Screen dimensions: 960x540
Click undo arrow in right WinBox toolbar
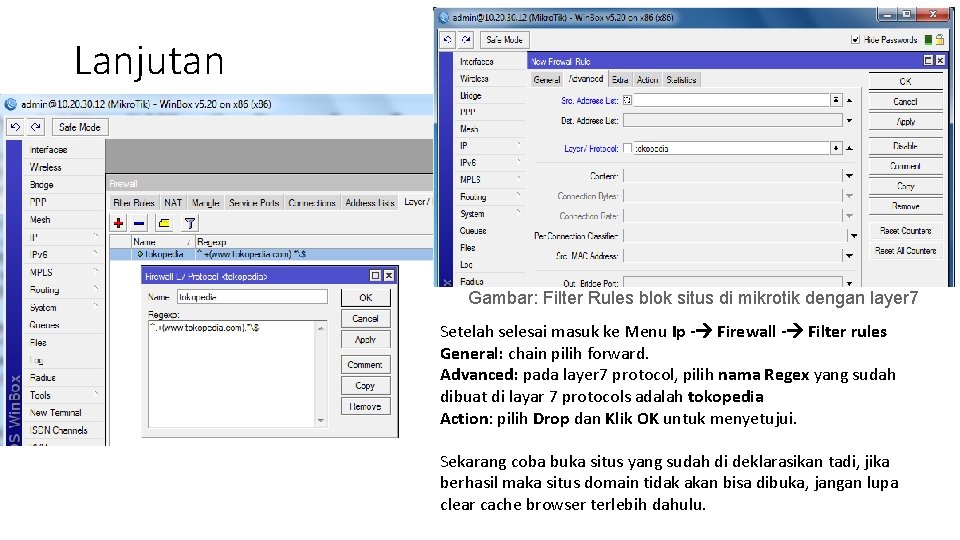coord(448,40)
